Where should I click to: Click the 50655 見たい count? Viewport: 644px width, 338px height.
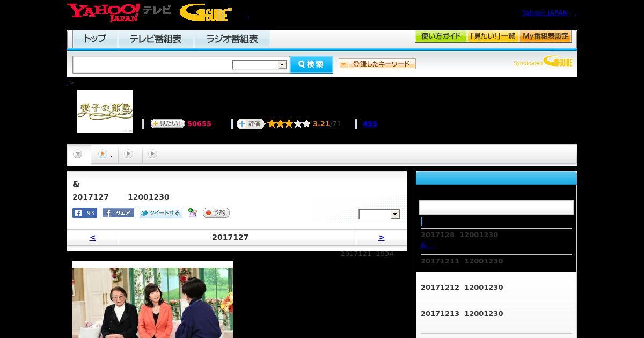coord(199,124)
